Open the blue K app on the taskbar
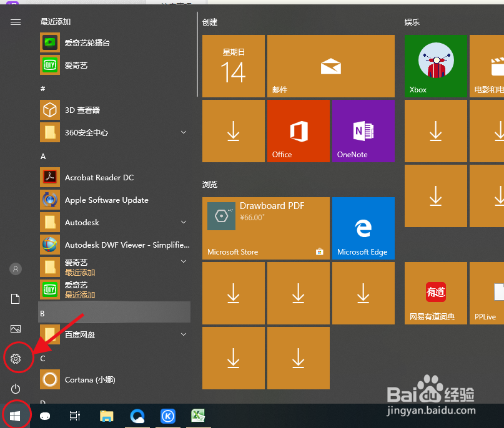This screenshot has height=428, width=504. coord(168,416)
